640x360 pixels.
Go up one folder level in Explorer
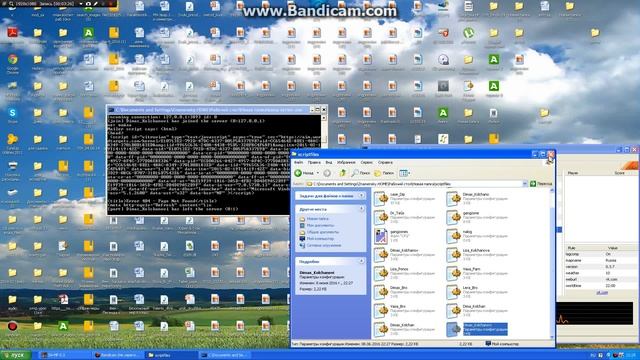342,173
